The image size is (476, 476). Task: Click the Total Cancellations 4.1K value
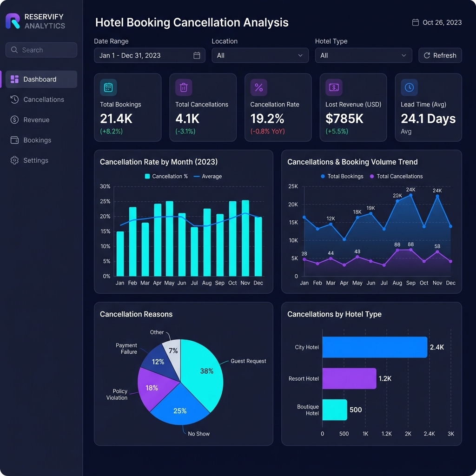pyautogui.click(x=187, y=119)
